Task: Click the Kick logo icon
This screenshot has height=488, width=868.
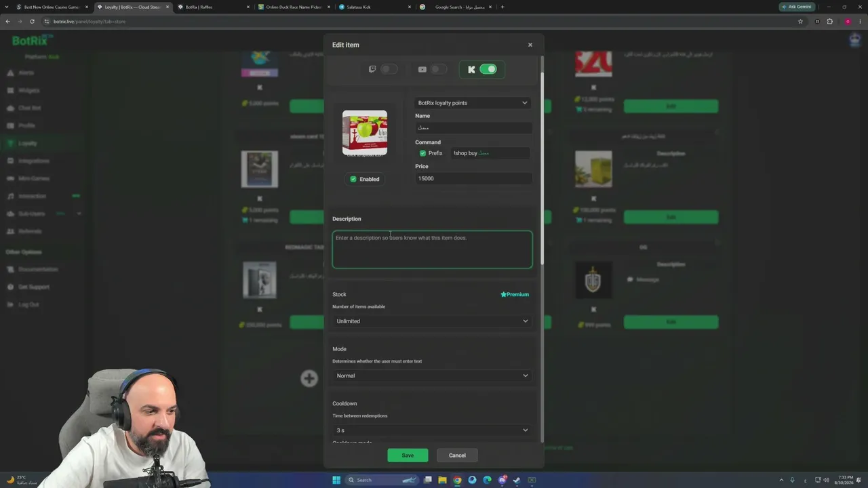Action: click(471, 69)
